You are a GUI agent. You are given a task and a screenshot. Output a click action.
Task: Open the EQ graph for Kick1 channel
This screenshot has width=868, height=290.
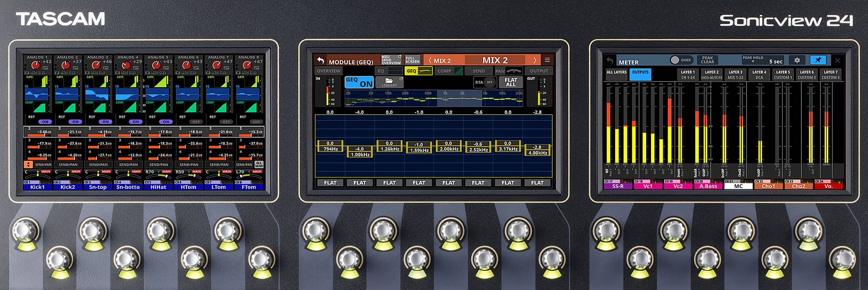point(37,94)
